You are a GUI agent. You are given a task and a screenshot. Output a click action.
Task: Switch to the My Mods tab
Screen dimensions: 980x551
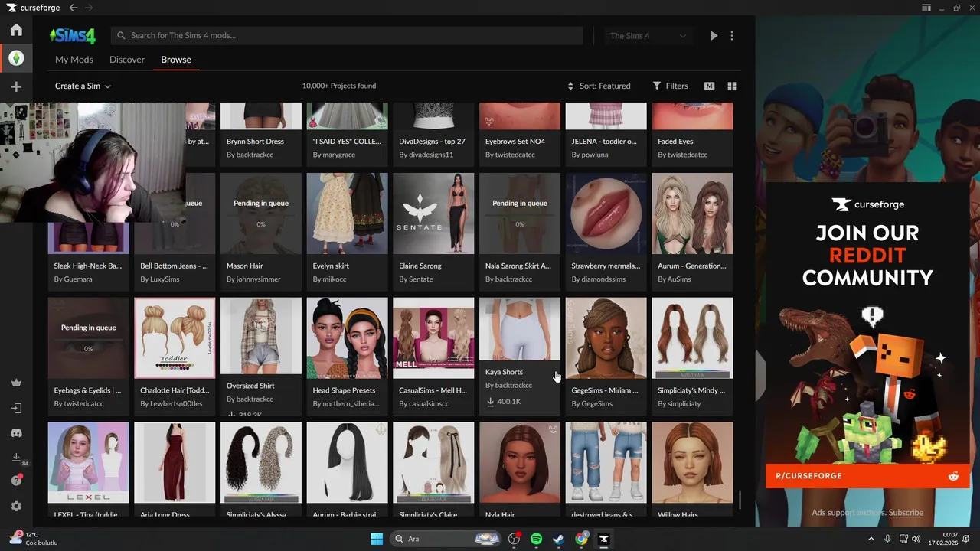tap(74, 60)
